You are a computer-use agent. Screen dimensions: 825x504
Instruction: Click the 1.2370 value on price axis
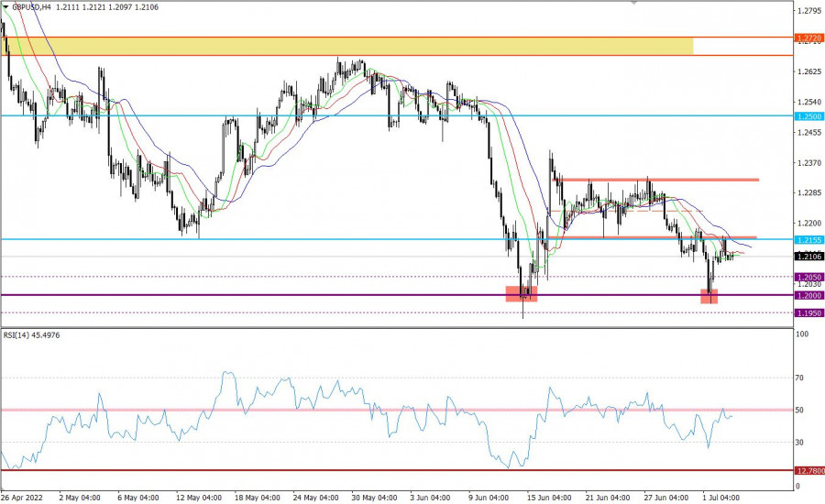810,163
